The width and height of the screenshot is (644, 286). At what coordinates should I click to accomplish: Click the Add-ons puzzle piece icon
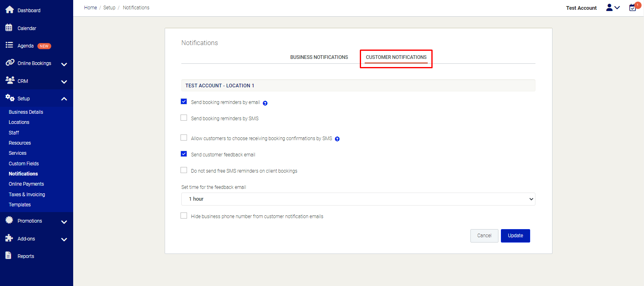coord(9,238)
